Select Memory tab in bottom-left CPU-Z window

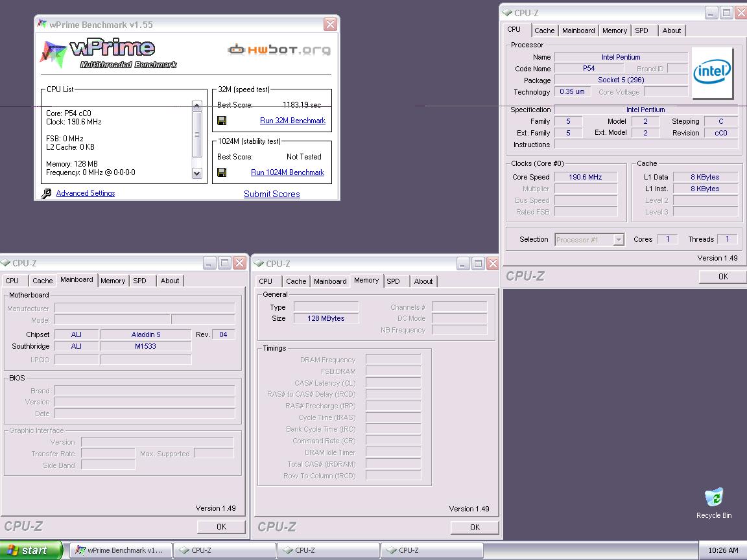[113, 281]
